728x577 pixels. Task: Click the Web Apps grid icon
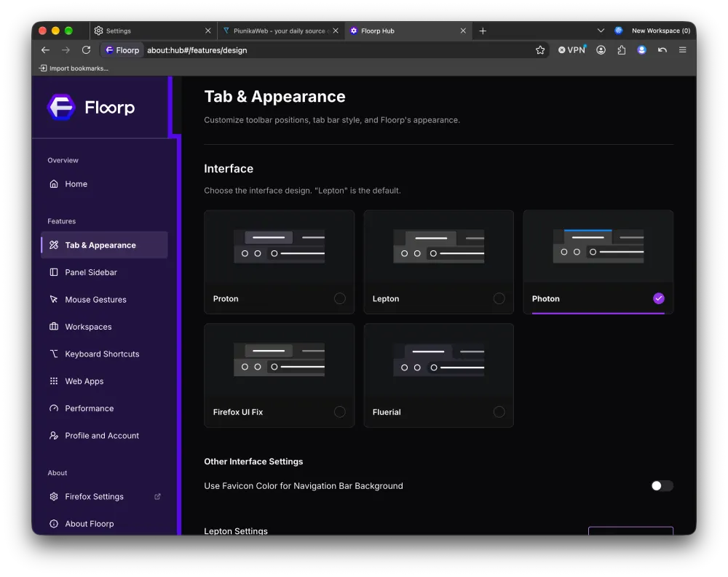tap(54, 381)
